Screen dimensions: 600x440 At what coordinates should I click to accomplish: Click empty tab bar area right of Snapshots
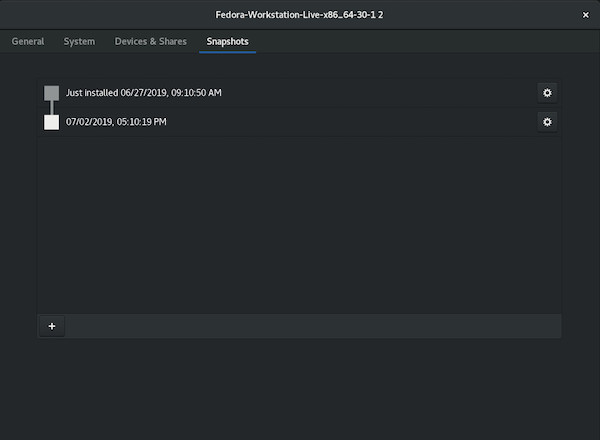420,42
